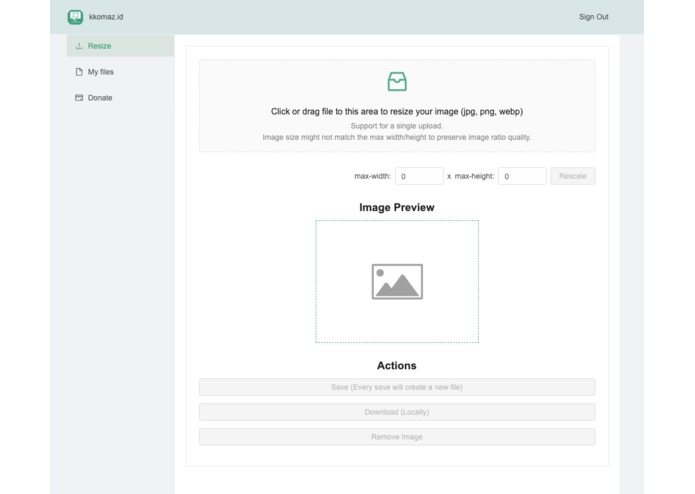Click the image placeholder icon in the preview
This screenshot has width=695, height=494.
tap(397, 282)
